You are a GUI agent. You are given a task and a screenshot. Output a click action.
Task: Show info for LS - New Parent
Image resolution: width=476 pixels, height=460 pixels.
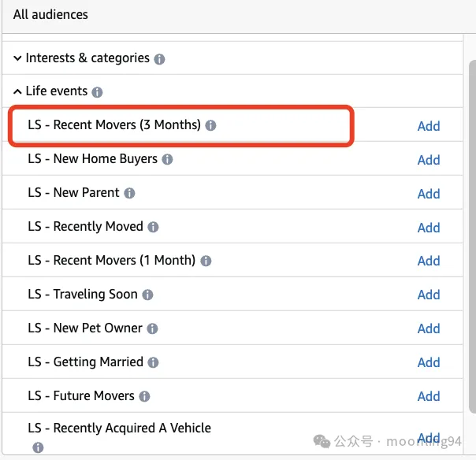point(129,193)
